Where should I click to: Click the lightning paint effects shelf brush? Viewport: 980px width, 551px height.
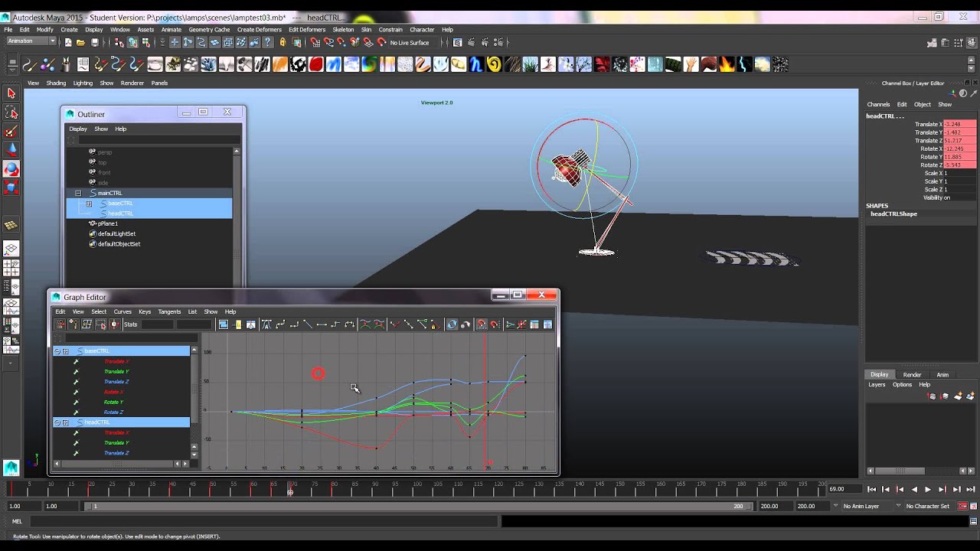point(744,65)
